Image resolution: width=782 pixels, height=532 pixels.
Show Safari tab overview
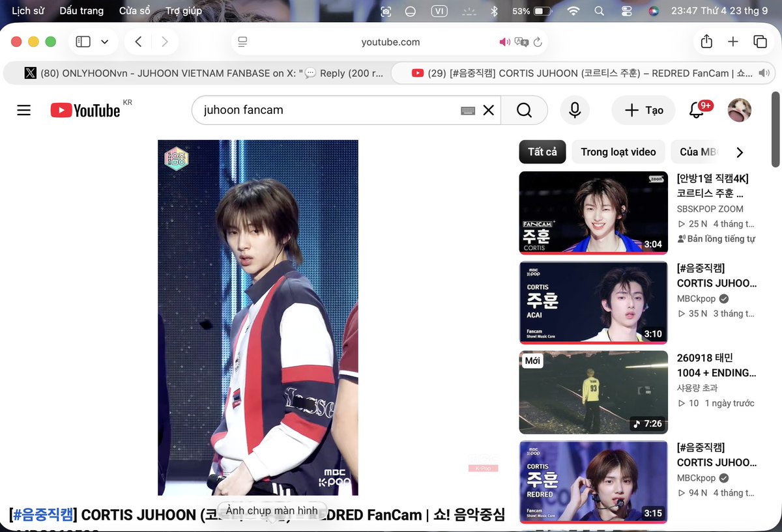coord(760,42)
